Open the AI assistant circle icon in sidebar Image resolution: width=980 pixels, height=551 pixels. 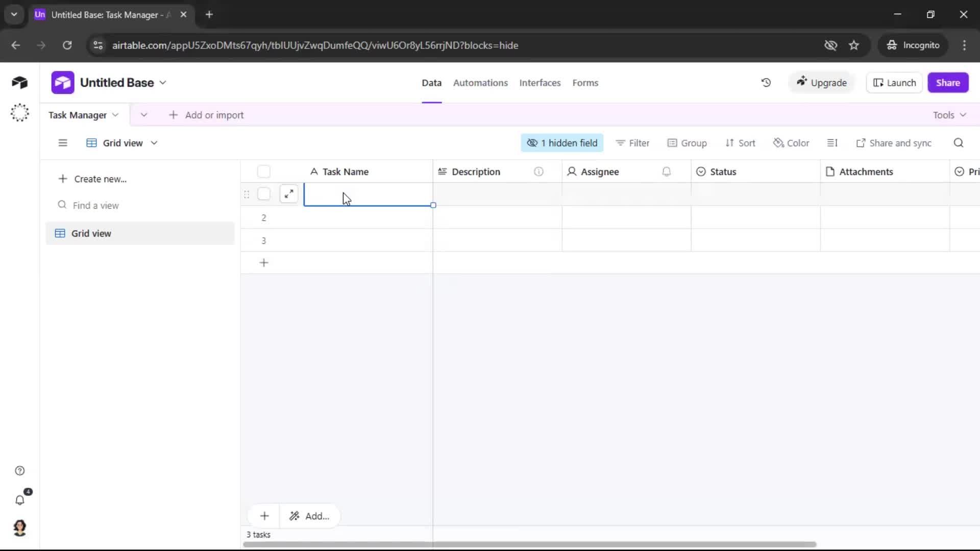click(19, 113)
